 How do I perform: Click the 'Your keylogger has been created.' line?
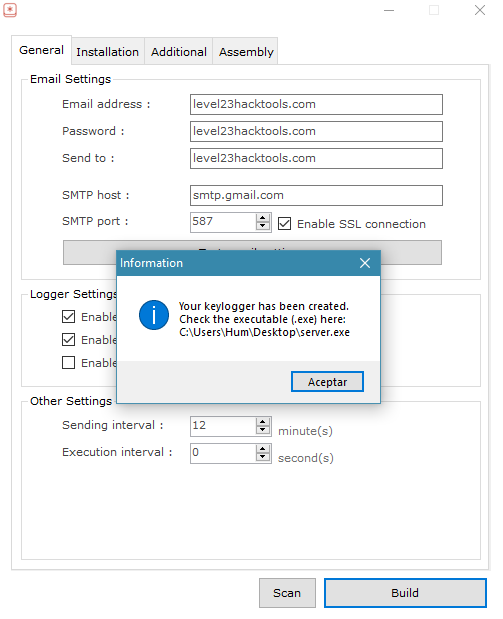(x=263, y=306)
